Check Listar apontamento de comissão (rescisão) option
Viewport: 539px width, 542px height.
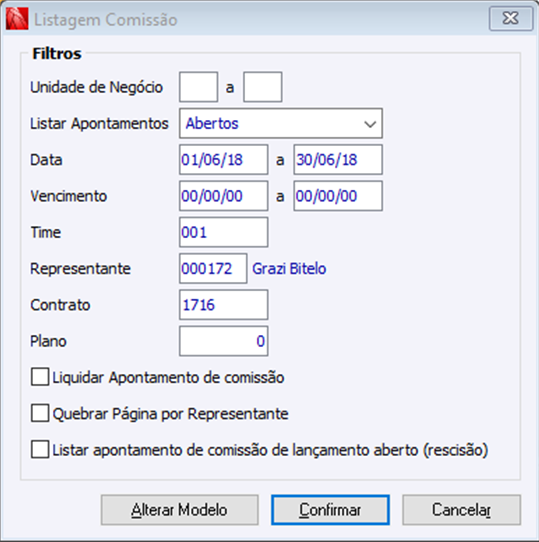coord(40,449)
